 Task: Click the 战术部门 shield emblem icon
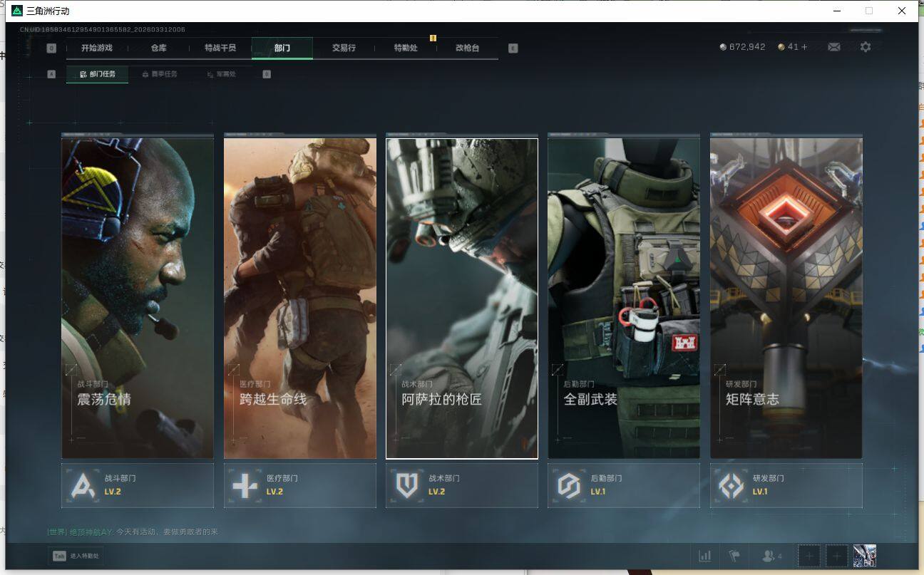pos(407,486)
